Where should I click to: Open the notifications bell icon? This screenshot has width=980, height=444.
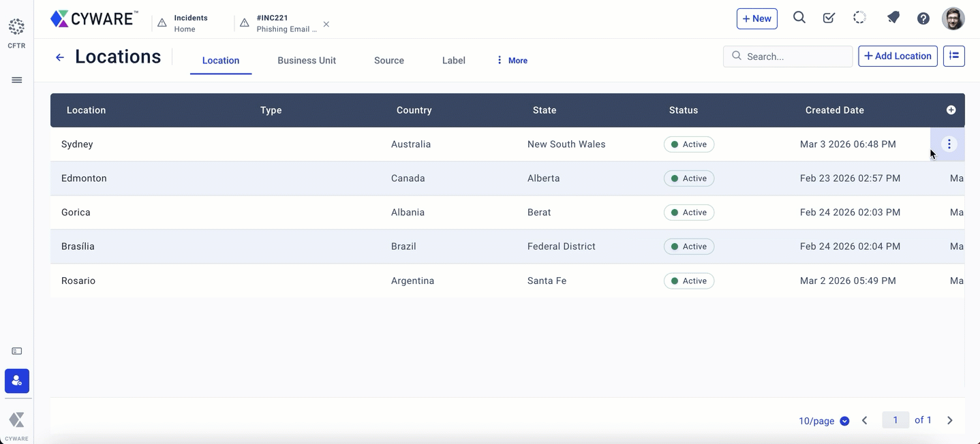click(x=893, y=18)
